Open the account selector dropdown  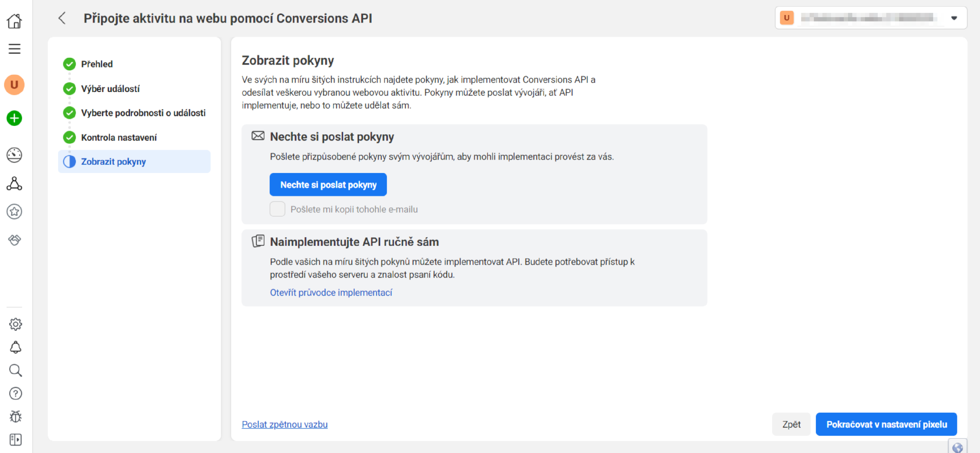coord(871,18)
